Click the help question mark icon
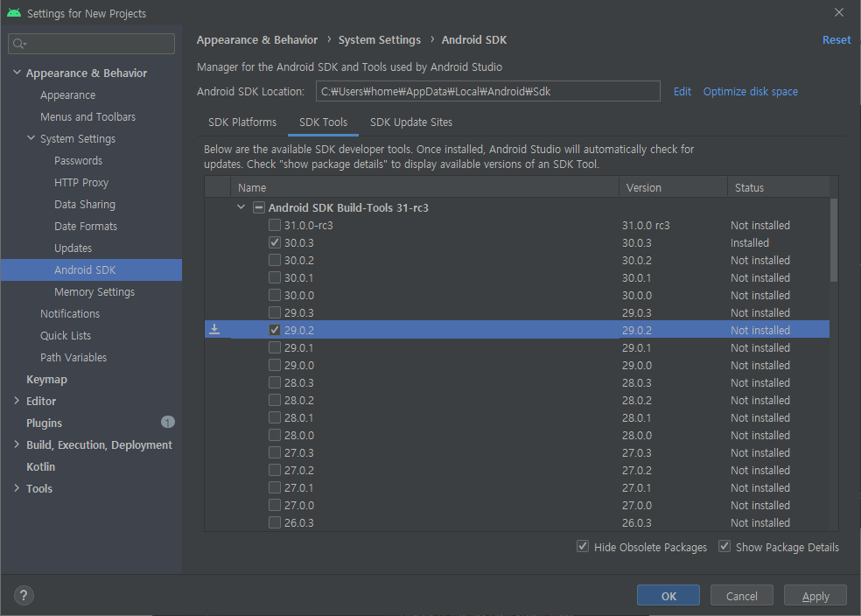The width and height of the screenshot is (861, 616). [x=24, y=595]
